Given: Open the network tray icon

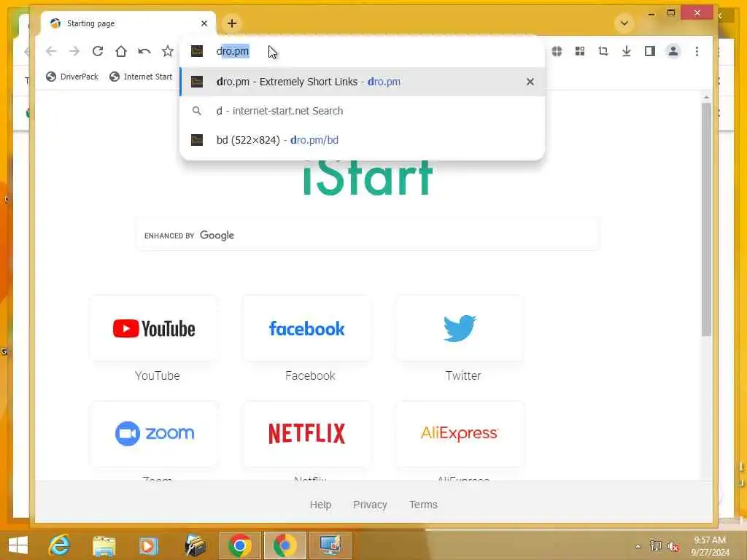Looking at the screenshot, I should tap(656, 546).
